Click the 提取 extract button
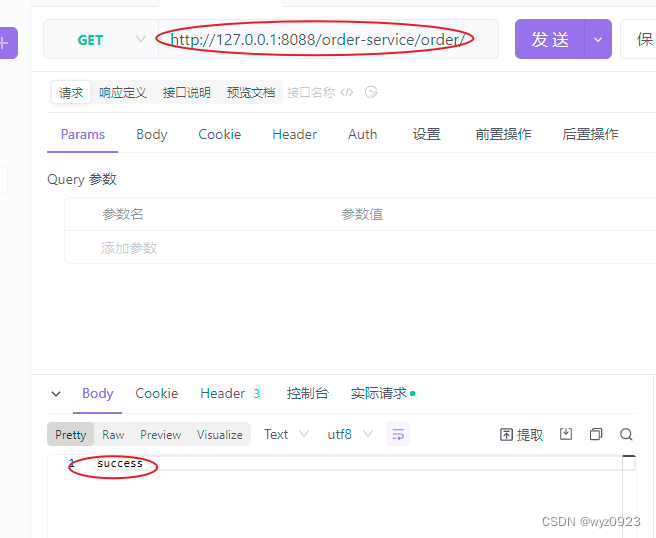This screenshot has height=538, width=656. (521, 435)
